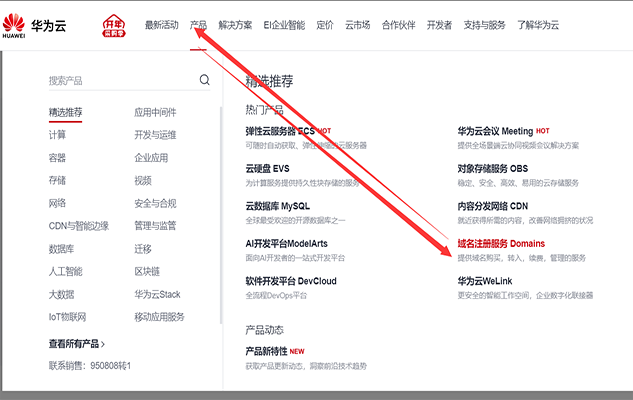The height and width of the screenshot is (400, 633).
Task: Select the 存储 category
Action: tap(57, 180)
